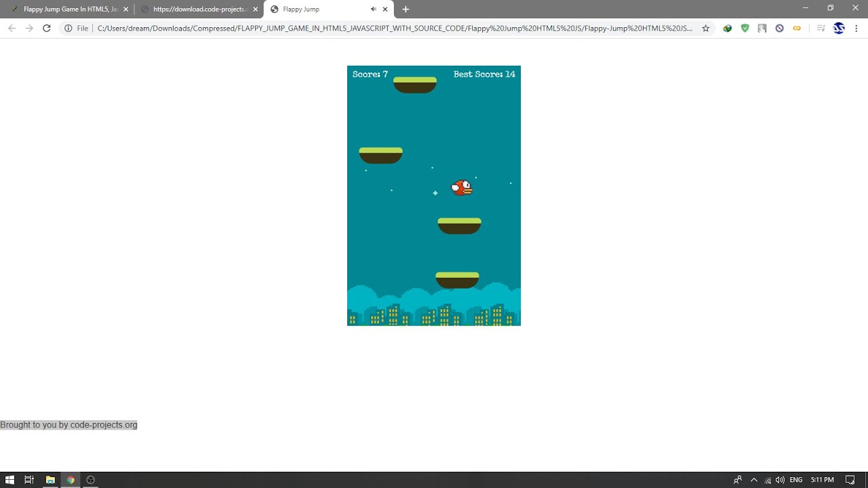Image resolution: width=868 pixels, height=488 pixels.
Task: Open Task View on the taskbar
Action: (x=29, y=480)
